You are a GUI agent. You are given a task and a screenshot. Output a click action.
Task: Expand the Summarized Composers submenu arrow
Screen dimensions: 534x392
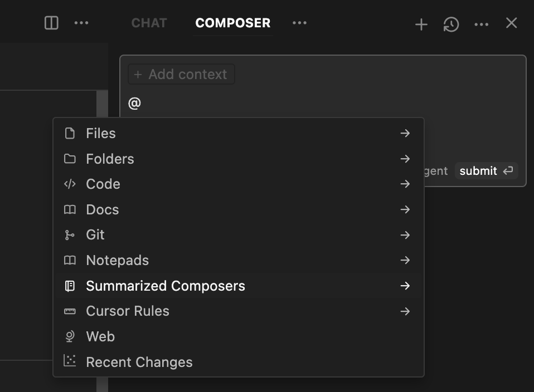point(405,286)
